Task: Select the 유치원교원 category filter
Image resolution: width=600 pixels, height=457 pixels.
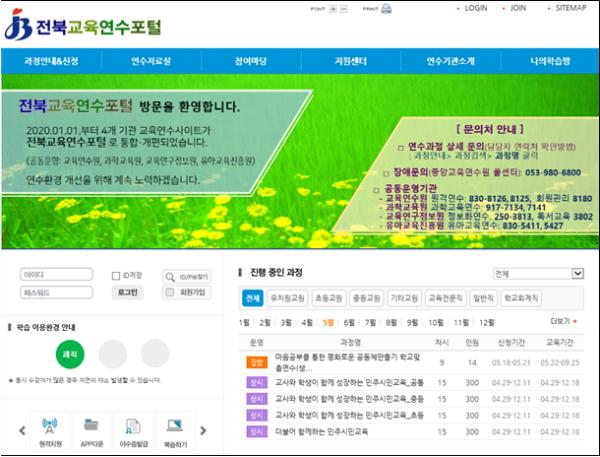Action: 284,299
